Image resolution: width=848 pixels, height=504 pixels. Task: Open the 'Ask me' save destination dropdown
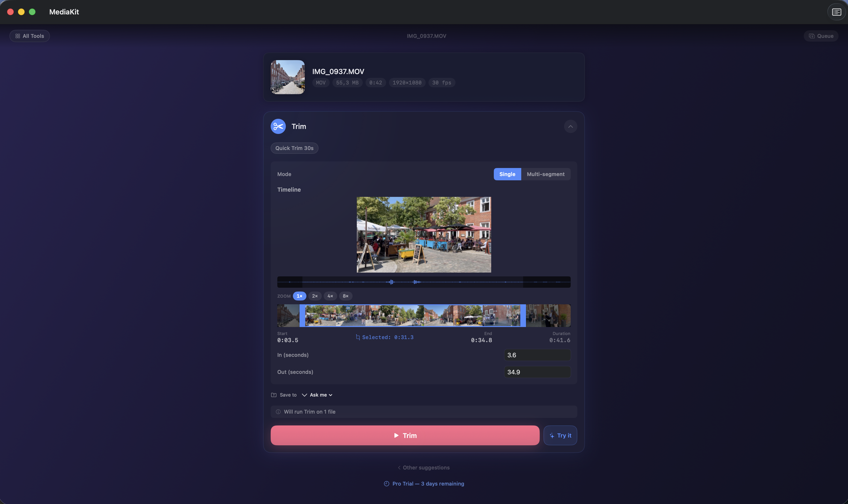318,395
